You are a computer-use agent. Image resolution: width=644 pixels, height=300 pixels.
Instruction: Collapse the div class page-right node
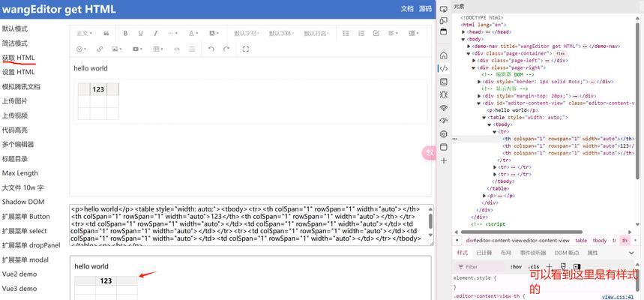coord(474,67)
